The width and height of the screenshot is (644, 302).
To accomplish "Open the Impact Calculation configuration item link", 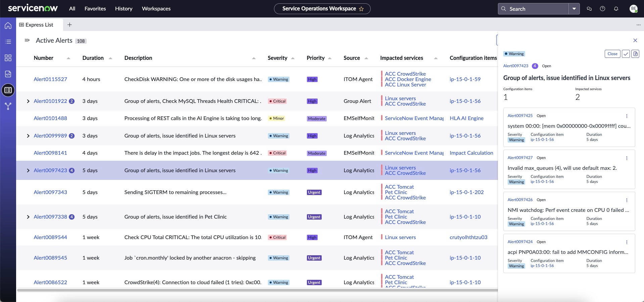I will pyautogui.click(x=471, y=153).
